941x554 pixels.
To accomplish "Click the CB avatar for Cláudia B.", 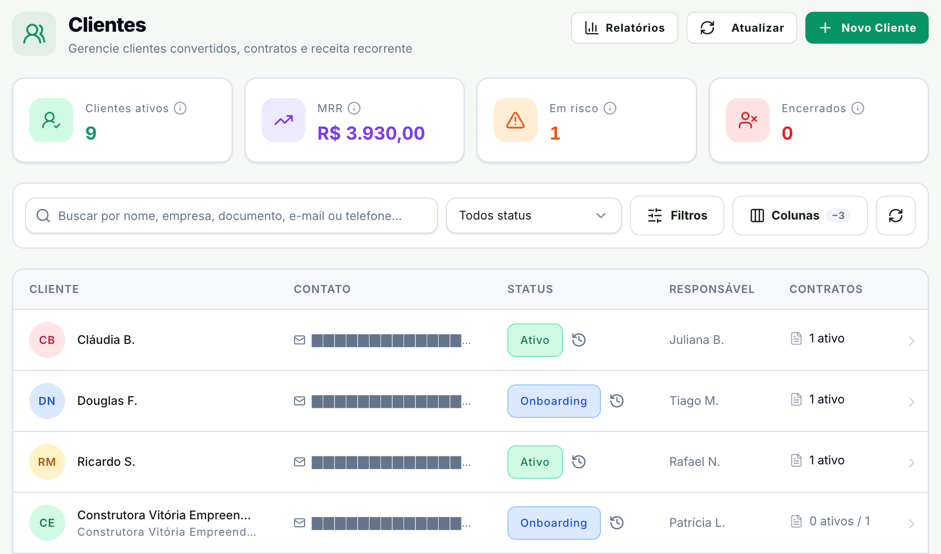I will (47, 340).
